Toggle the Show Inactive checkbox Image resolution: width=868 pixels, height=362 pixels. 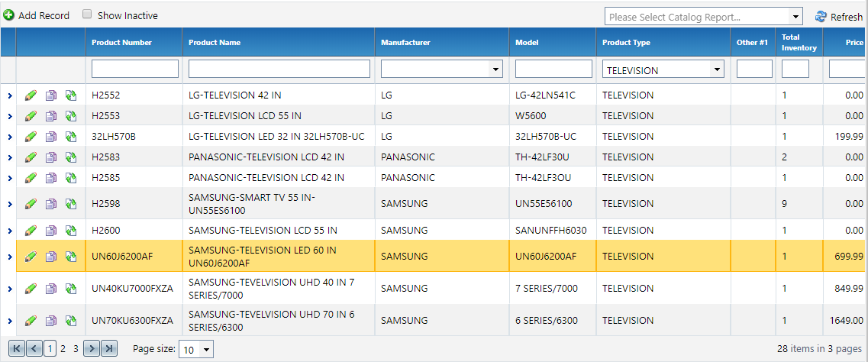tap(87, 15)
